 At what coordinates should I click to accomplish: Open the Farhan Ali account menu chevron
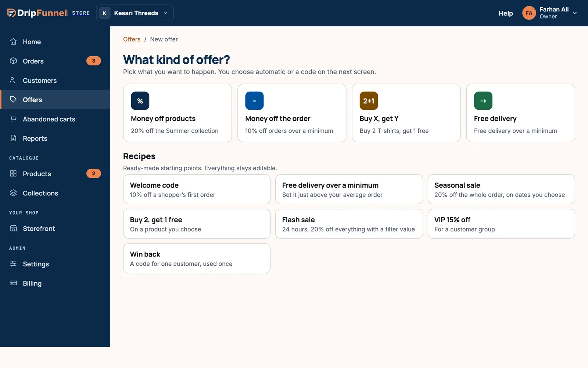tap(575, 13)
